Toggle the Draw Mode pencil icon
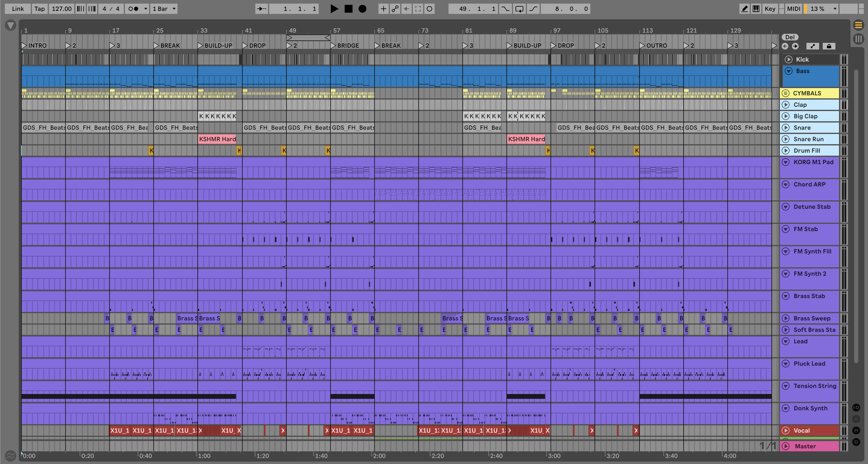The height and width of the screenshot is (464, 868). point(744,9)
